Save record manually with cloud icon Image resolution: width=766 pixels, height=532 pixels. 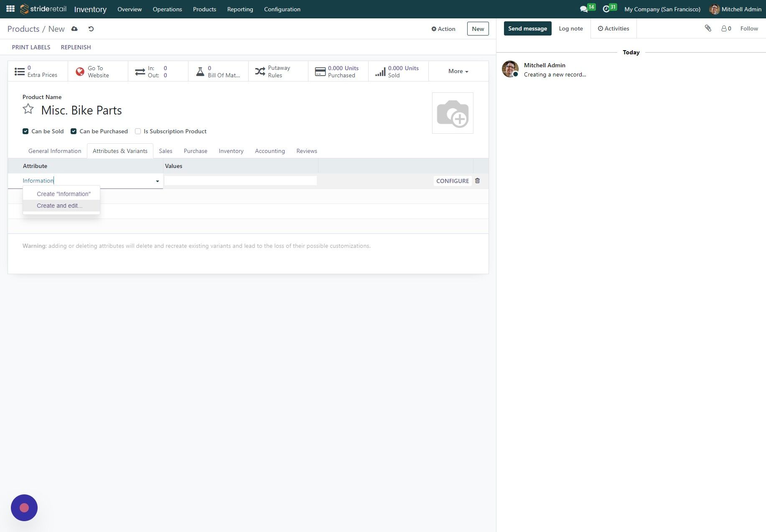tap(74, 29)
